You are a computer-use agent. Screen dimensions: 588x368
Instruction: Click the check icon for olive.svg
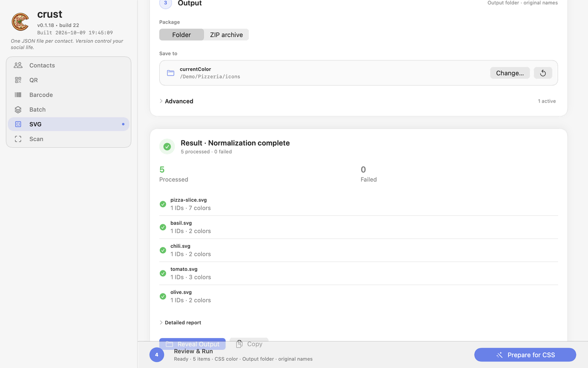(x=163, y=296)
